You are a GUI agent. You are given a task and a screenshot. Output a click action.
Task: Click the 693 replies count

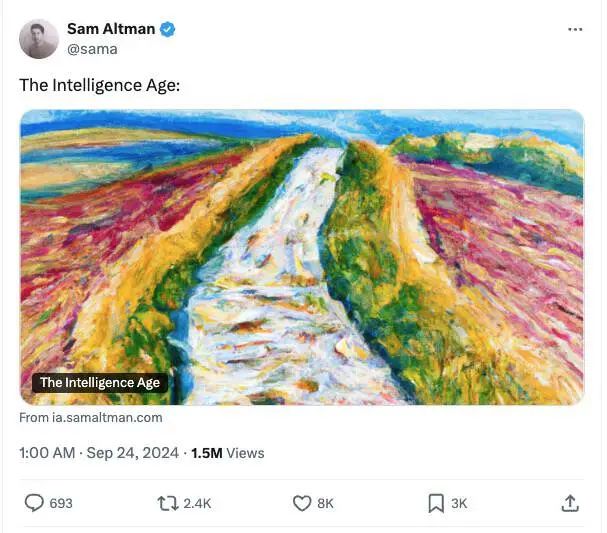61,503
